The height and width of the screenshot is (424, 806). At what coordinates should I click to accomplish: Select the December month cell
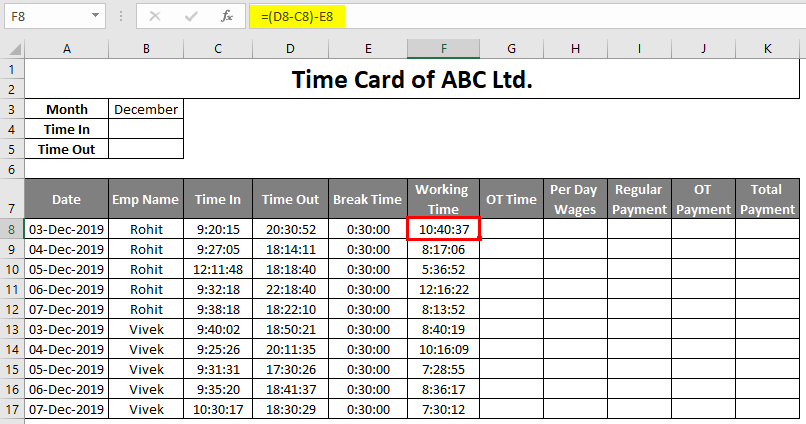[x=146, y=109]
